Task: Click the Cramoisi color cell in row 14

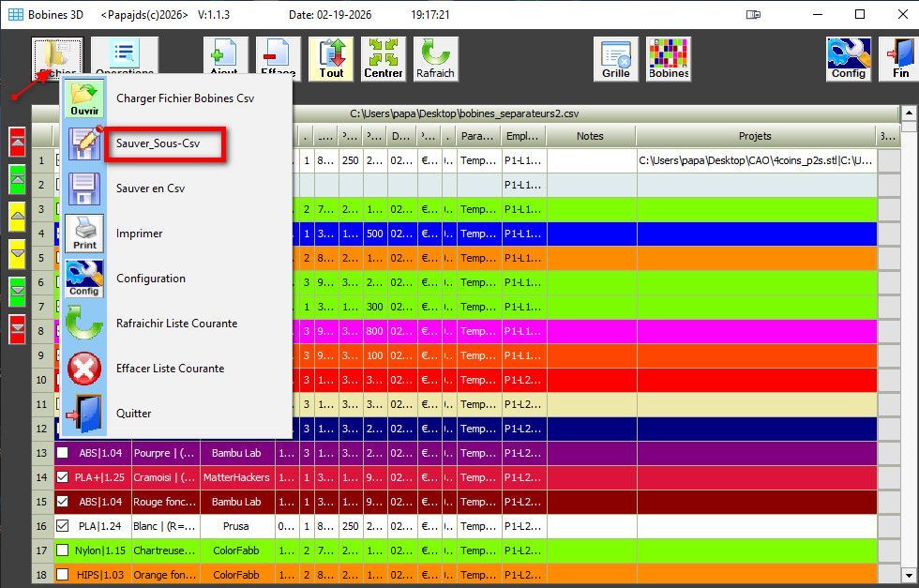Action: click(x=165, y=477)
